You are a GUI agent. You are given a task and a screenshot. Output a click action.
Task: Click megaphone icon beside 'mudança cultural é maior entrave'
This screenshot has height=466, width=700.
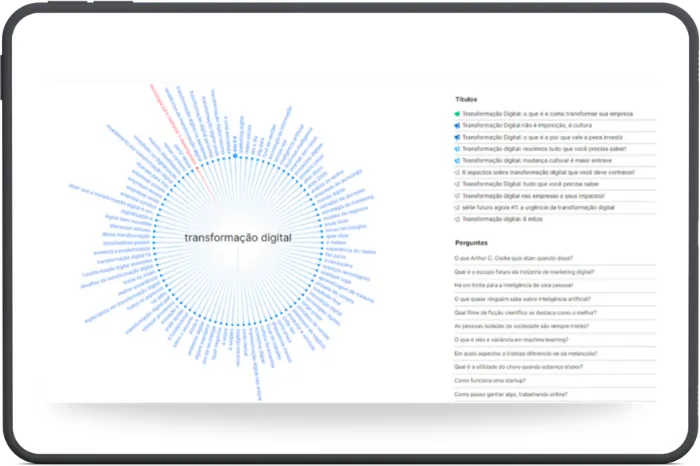(457, 161)
